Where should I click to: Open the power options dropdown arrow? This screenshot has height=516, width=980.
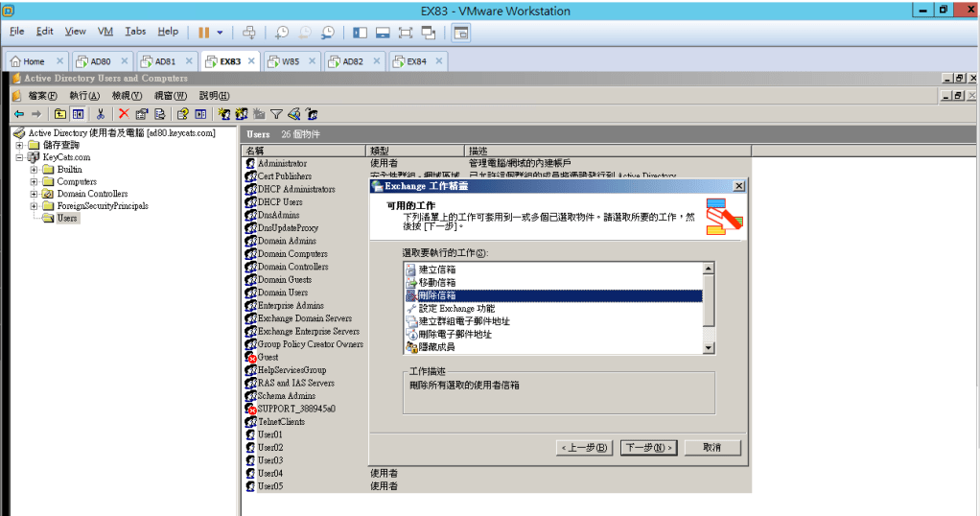pyautogui.click(x=220, y=32)
